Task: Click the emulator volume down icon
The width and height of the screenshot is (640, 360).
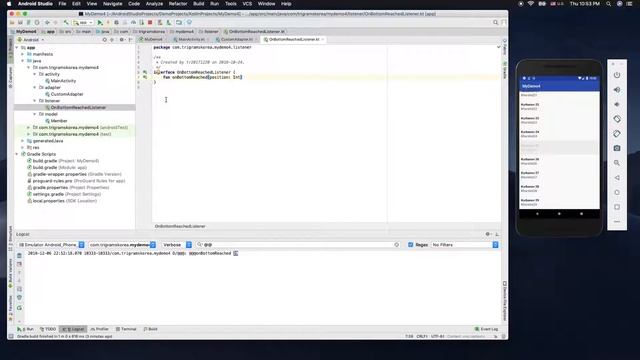Action: coord(617,104)
